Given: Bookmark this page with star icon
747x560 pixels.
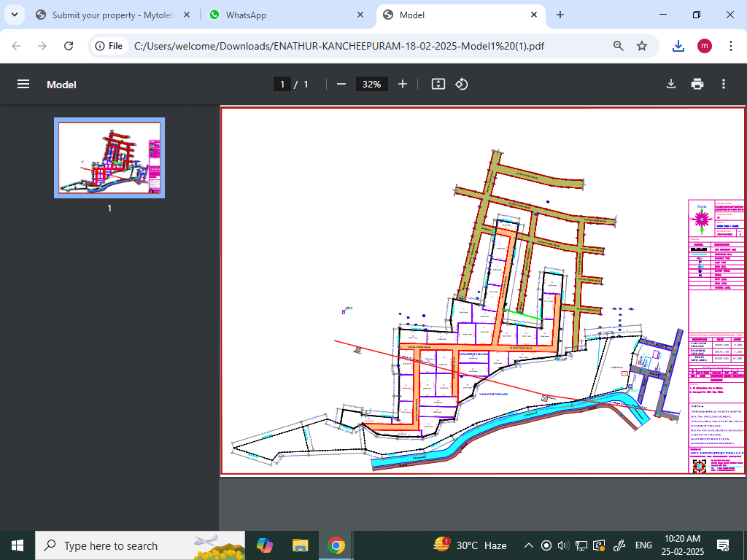Looking at the screenshot, I should click(642, 46).
